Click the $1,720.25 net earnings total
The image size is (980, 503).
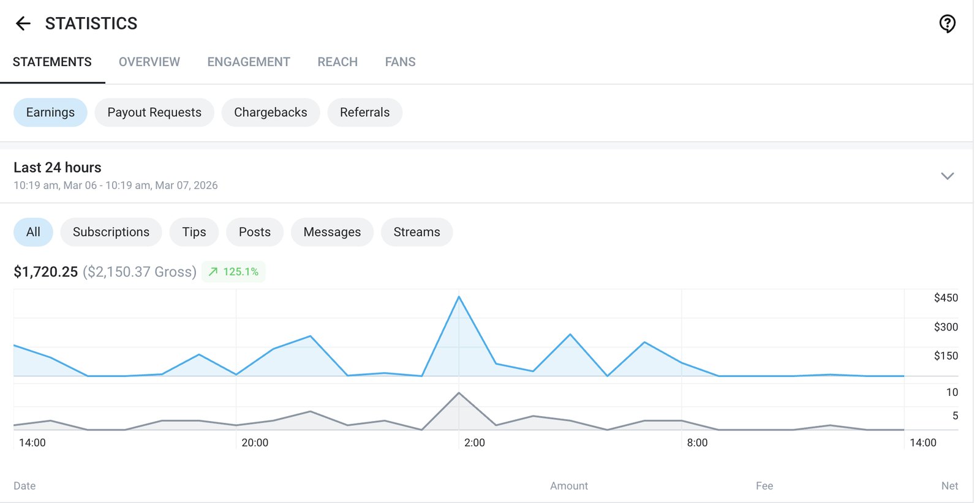coord(46,272)
